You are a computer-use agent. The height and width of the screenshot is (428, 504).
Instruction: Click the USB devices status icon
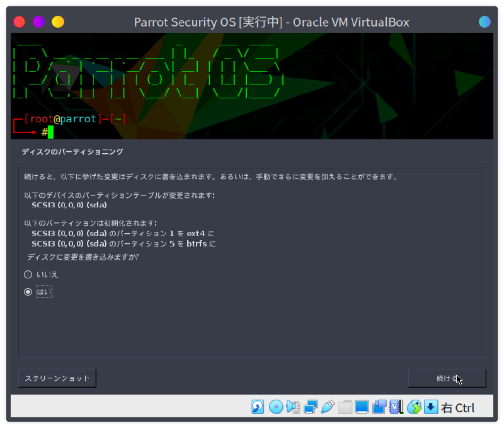click(327, 407)
